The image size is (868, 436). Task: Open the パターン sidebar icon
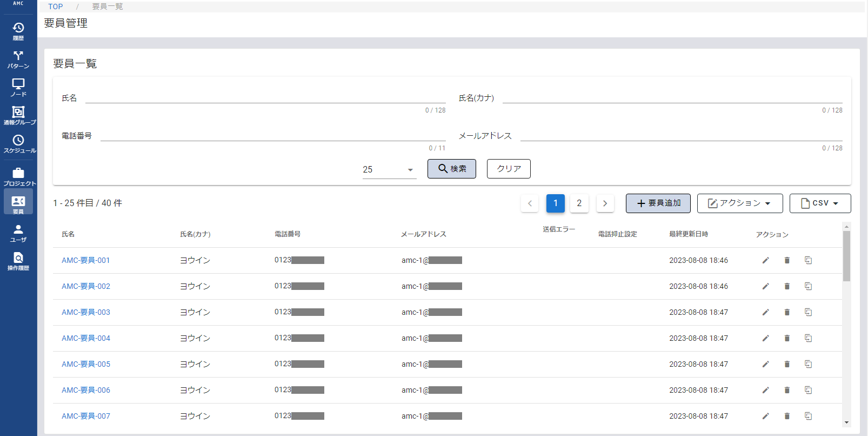[18, 59]
